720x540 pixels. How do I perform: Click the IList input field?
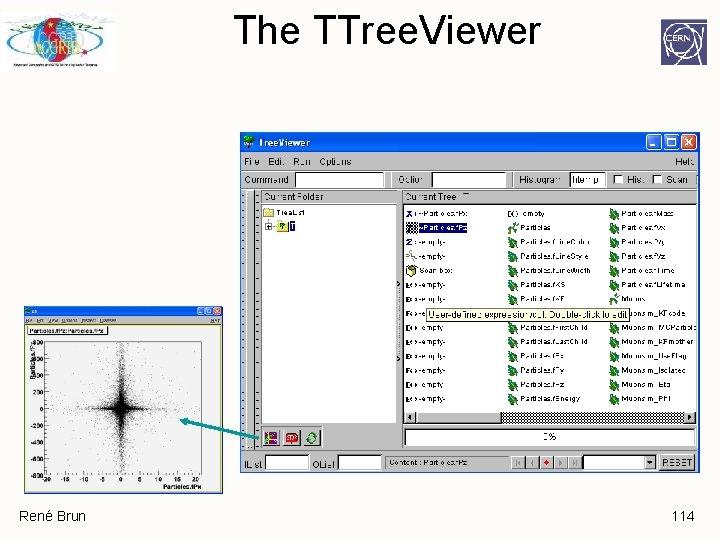tap(287, 463)
